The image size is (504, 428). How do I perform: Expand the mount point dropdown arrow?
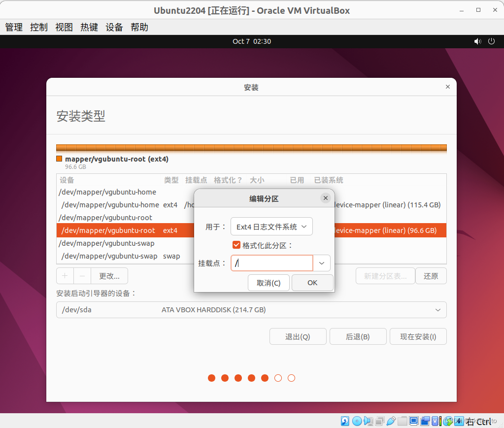pos(321,263)
